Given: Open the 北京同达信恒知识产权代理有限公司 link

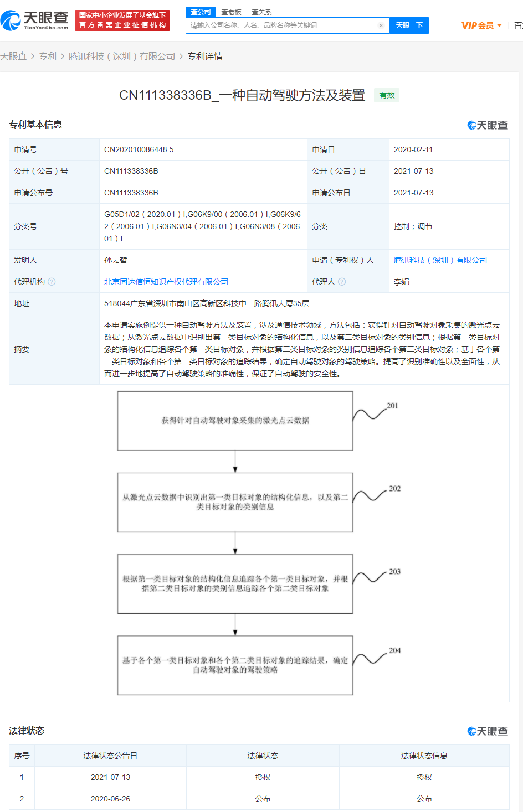Looking at the screenshot, I should pyautogui.click(x=165, y=281).
